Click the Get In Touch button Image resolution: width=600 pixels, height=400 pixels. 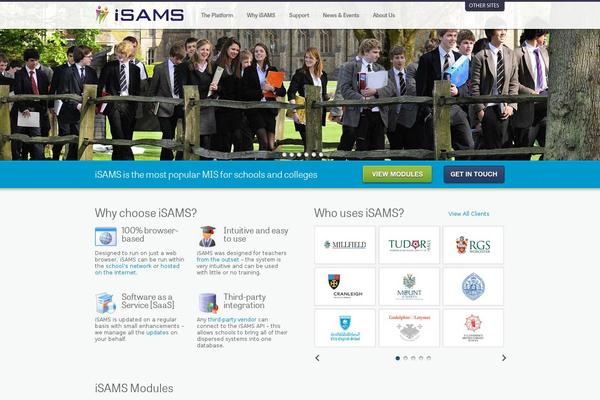[x=474, y=174]
